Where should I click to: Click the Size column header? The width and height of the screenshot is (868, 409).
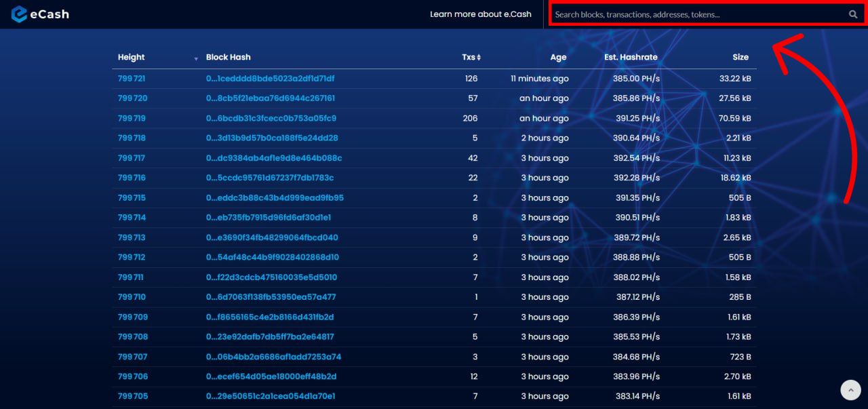coord(741,58)
